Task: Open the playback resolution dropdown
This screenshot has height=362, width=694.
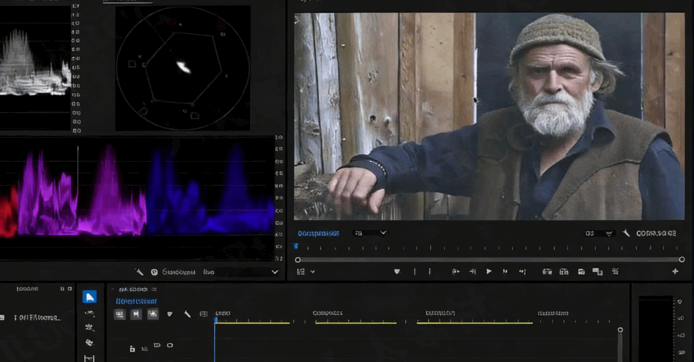Action: 600,233
